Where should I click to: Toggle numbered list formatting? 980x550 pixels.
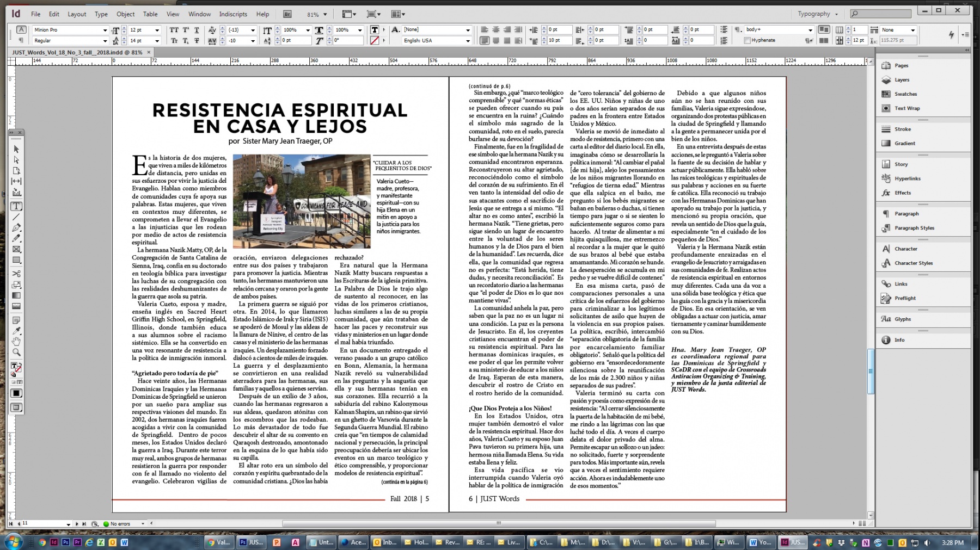724,41
